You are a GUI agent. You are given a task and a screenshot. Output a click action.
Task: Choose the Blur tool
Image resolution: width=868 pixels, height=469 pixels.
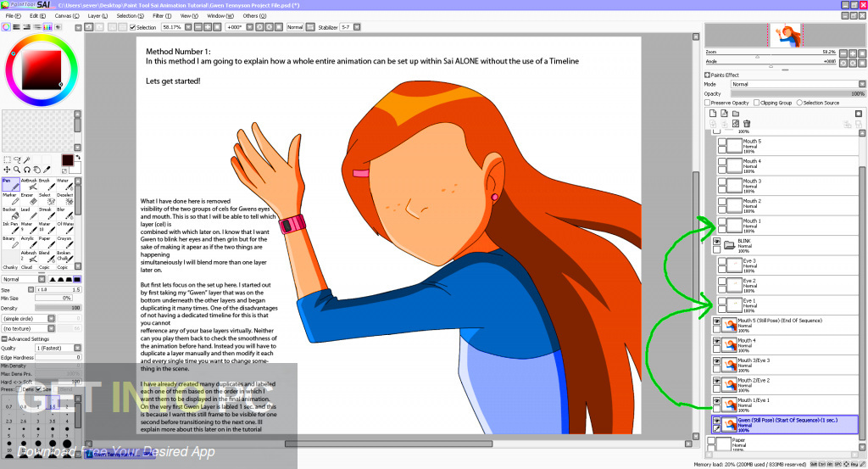pos(64,213)
